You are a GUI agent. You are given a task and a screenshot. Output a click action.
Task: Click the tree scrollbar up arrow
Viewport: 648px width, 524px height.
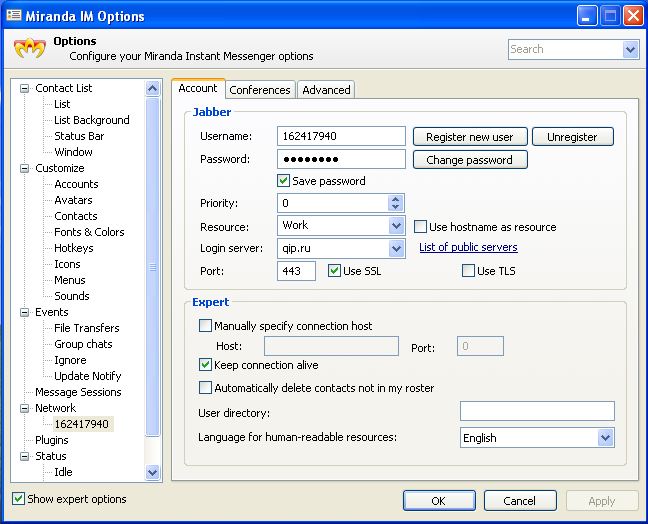coord(152,88)
